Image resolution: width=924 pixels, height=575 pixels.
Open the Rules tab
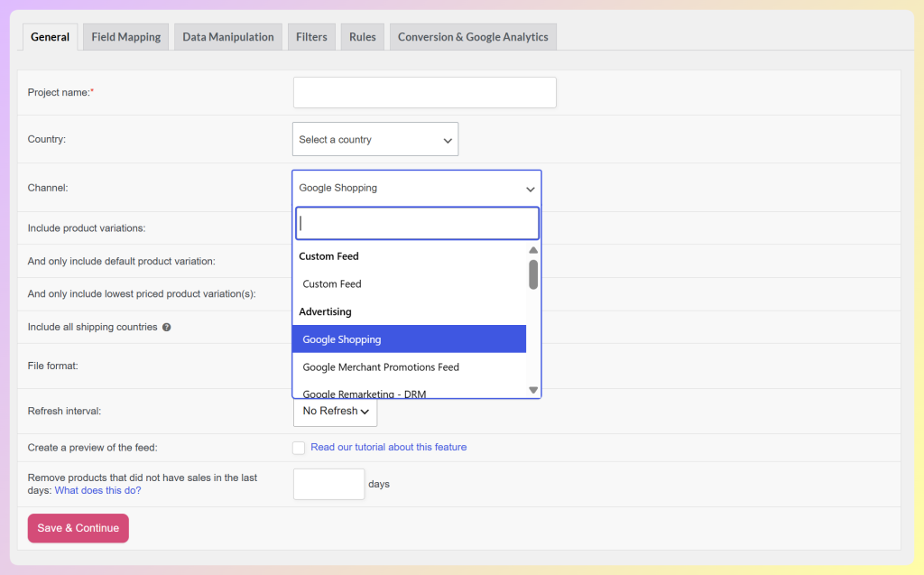(x=363, y=37)
